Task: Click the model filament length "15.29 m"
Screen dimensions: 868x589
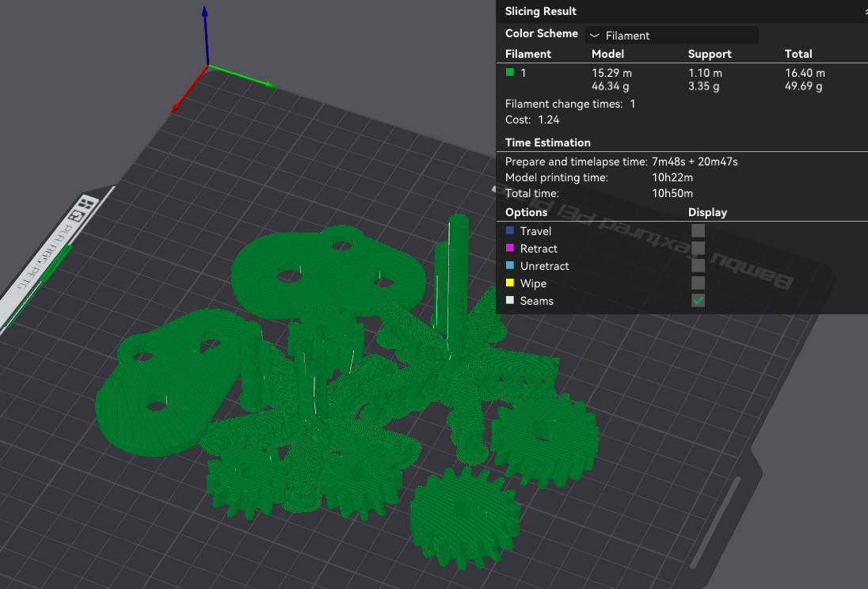Action: point(611,73)
